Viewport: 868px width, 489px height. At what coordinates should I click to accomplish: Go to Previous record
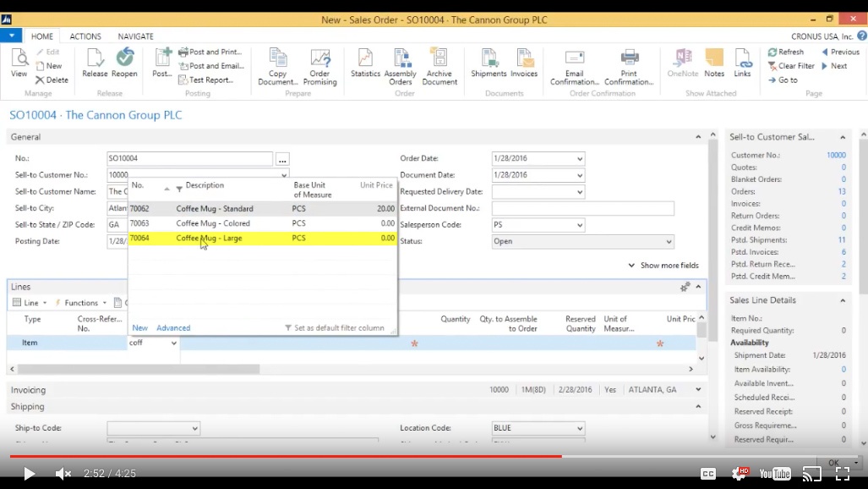[x=840, y=52]
